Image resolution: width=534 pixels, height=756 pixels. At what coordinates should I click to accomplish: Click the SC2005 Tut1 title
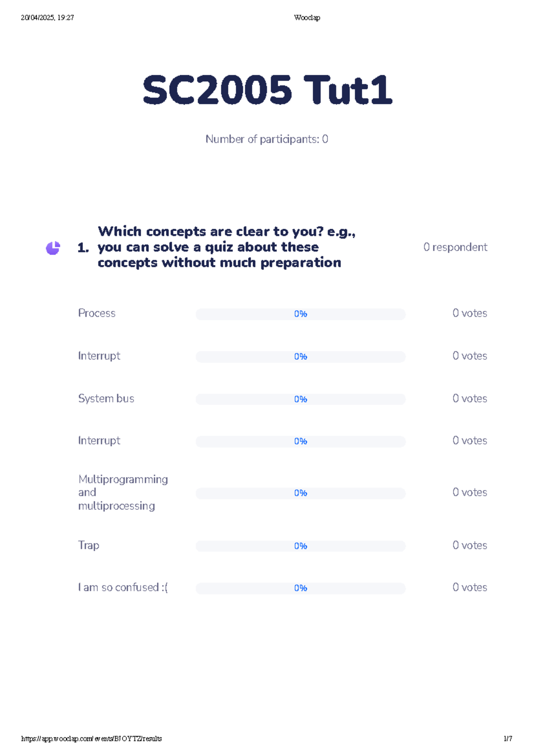pyautogui.click(x=267, y=90)
